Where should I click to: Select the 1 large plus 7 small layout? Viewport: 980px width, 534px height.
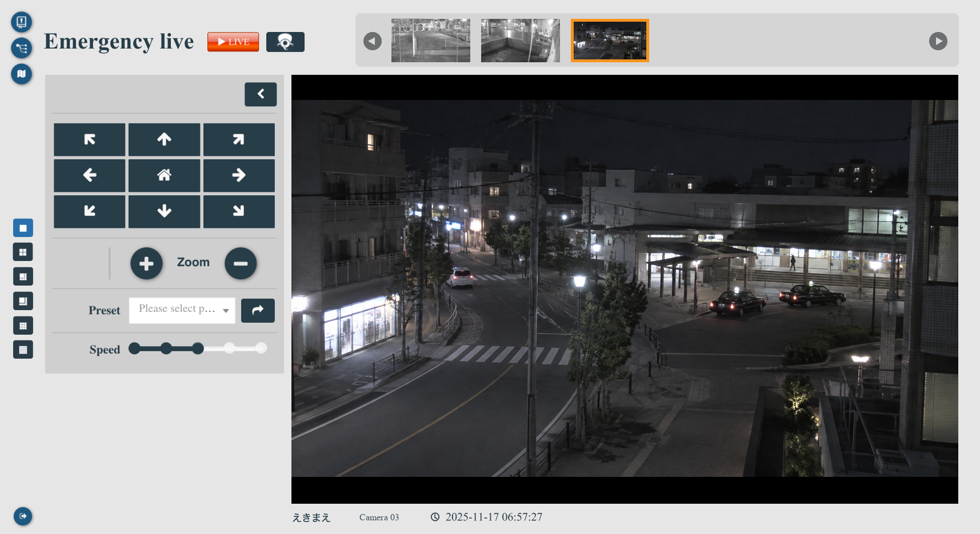(23, 301)
